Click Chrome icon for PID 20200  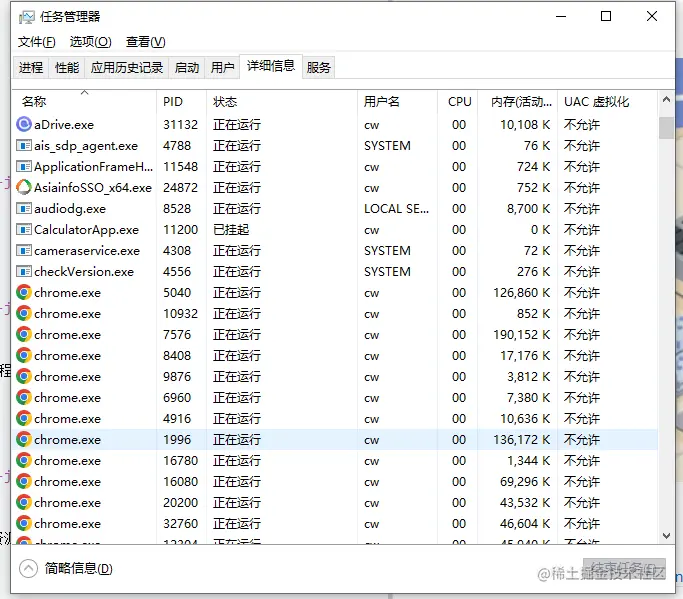(24, 502)
